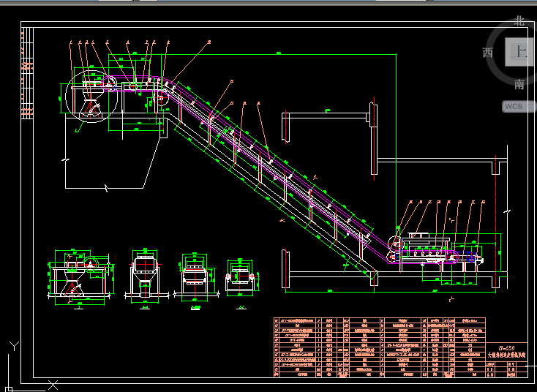
Task: Select the A-A section detail view
Action: [146, 279]
